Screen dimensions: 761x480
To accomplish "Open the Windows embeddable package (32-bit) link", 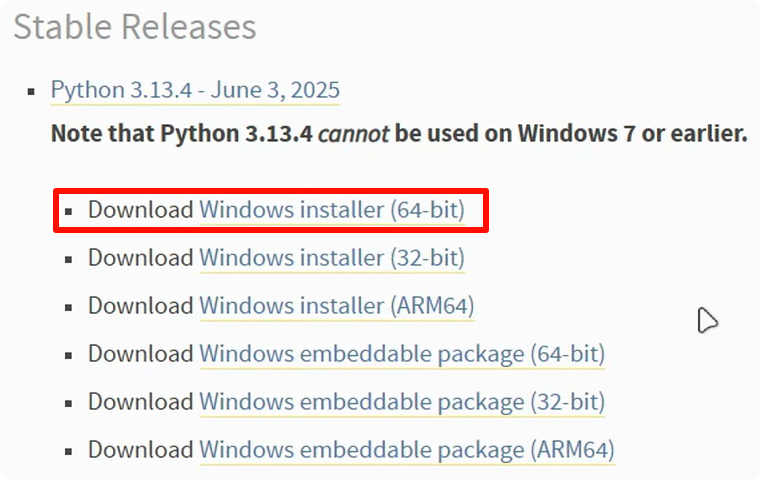I will click(x=402, y=402).
